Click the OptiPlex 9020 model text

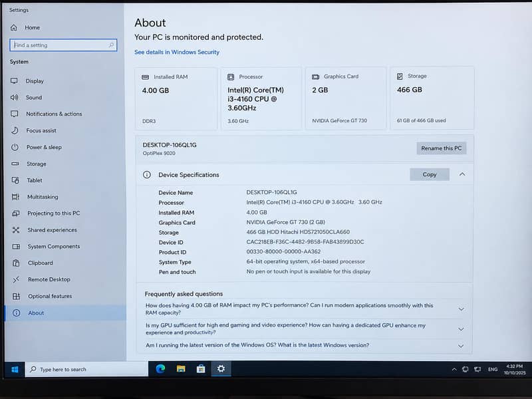tap(159, 153)
